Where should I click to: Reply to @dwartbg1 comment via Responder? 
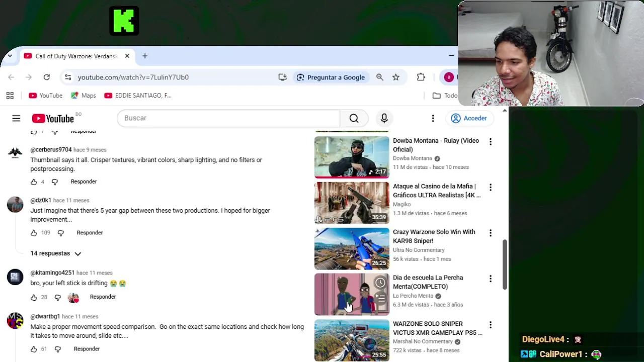click(x=87, y=349)
